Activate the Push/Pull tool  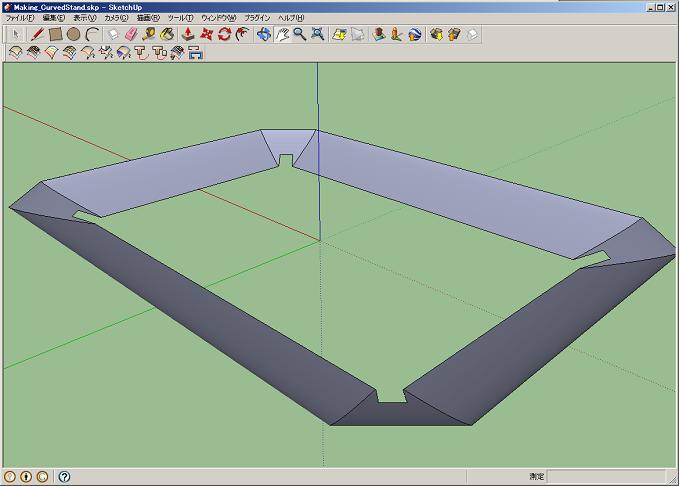tap(188, 34)
